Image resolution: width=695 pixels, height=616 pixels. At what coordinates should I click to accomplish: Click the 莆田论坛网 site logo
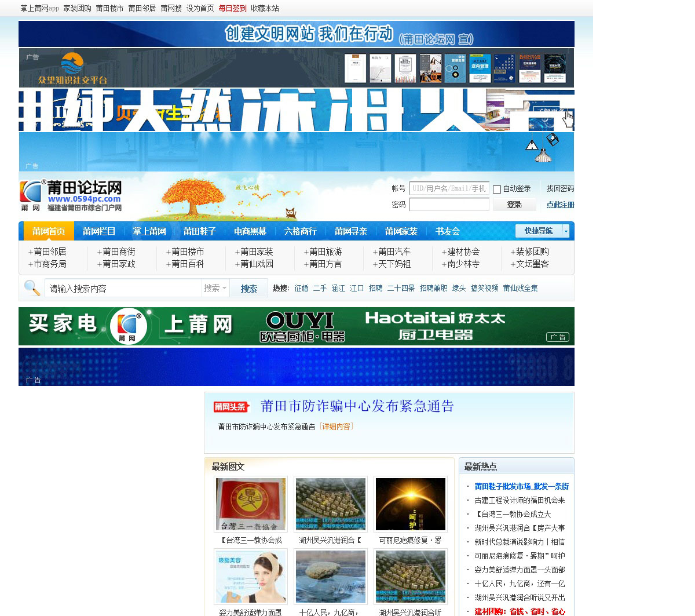tap(71, 195)
